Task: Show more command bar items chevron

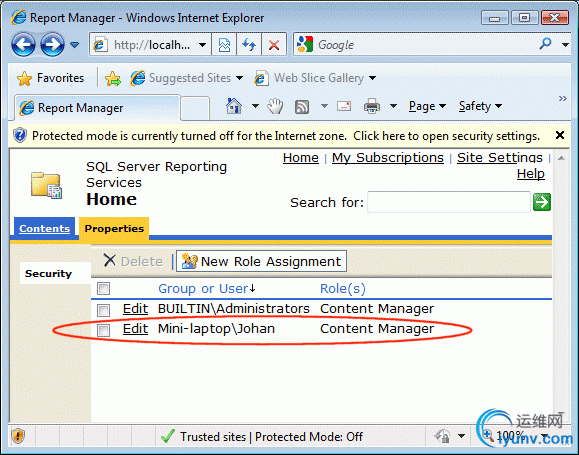Action: (x=562, y=99)
